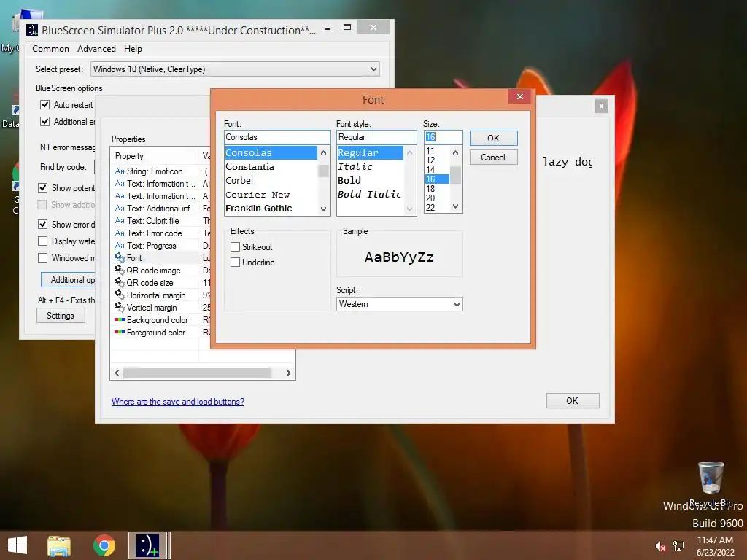
Task: Click OK in the additional options window
Action: click(572, 401)
